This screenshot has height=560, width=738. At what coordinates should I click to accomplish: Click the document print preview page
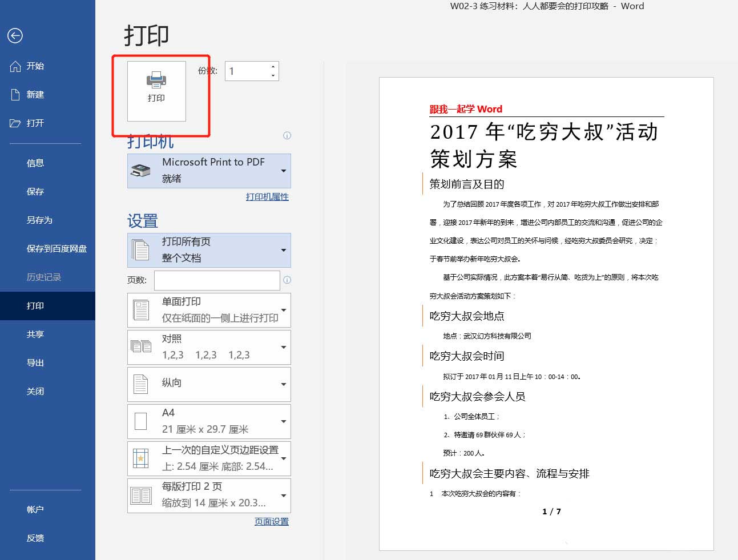point(546,314)
